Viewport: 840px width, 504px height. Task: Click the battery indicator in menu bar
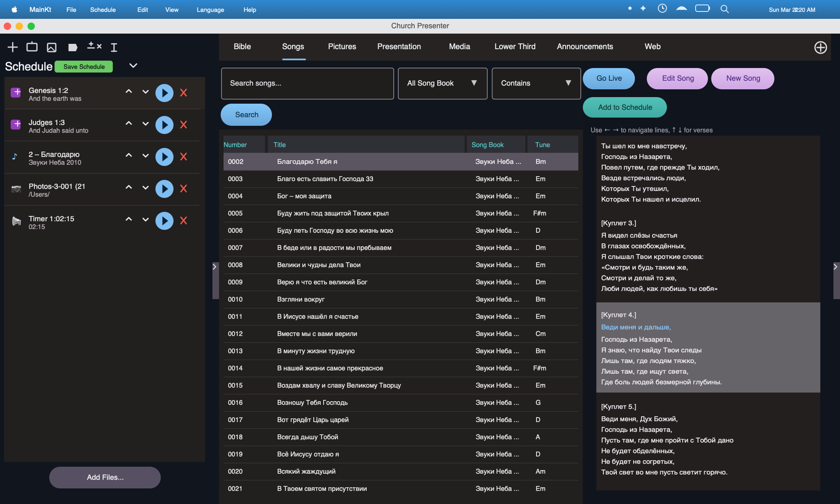coord(702,8)
